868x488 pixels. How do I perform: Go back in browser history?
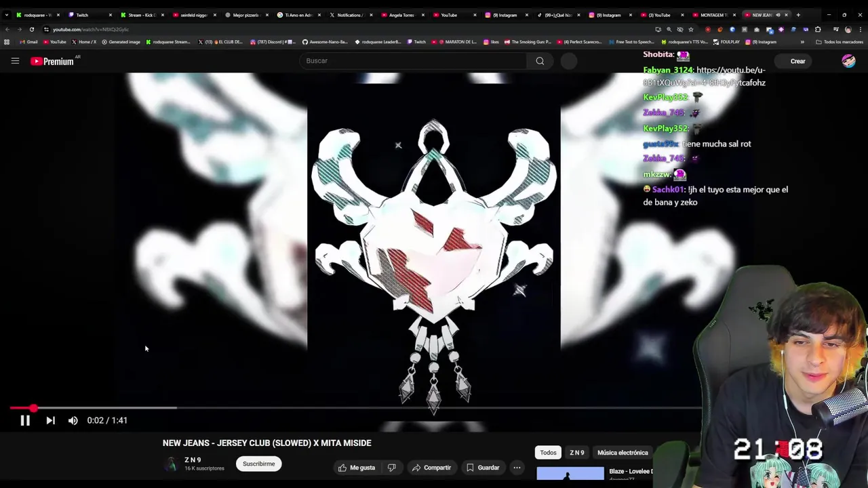point(7,30)
